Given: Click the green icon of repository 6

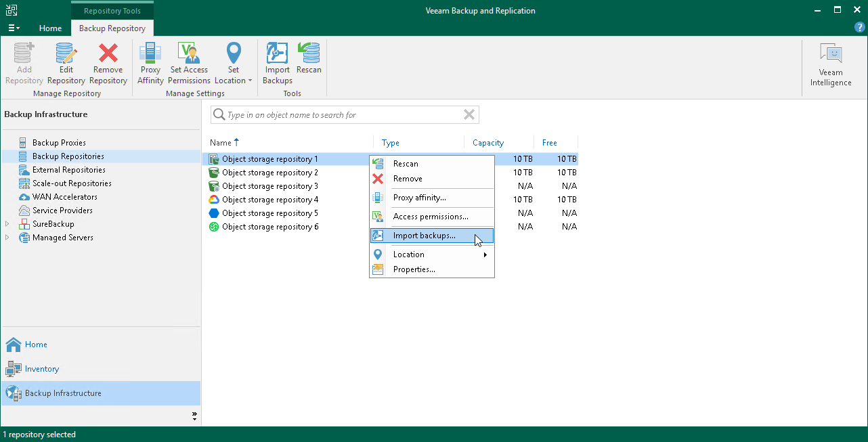Looking at the screenshot, I should click(213, 227).
